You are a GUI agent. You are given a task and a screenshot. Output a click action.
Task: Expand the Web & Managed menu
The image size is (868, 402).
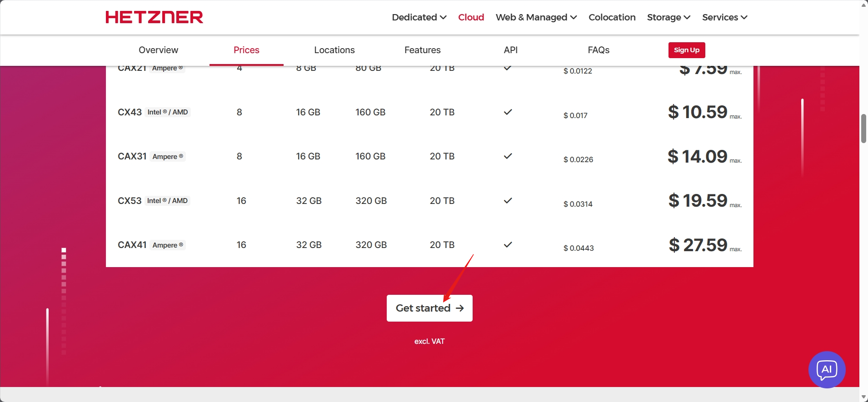coord(536,17)
